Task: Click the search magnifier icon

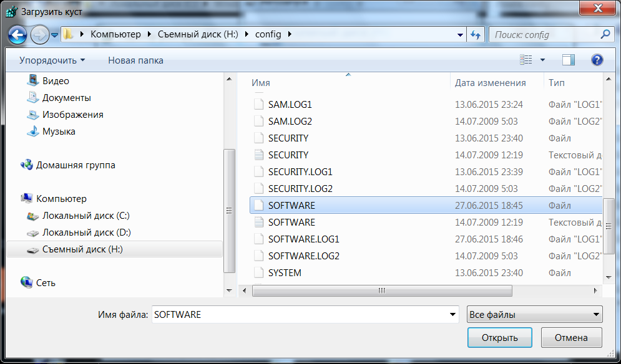Action: click(x=604, y=34)
